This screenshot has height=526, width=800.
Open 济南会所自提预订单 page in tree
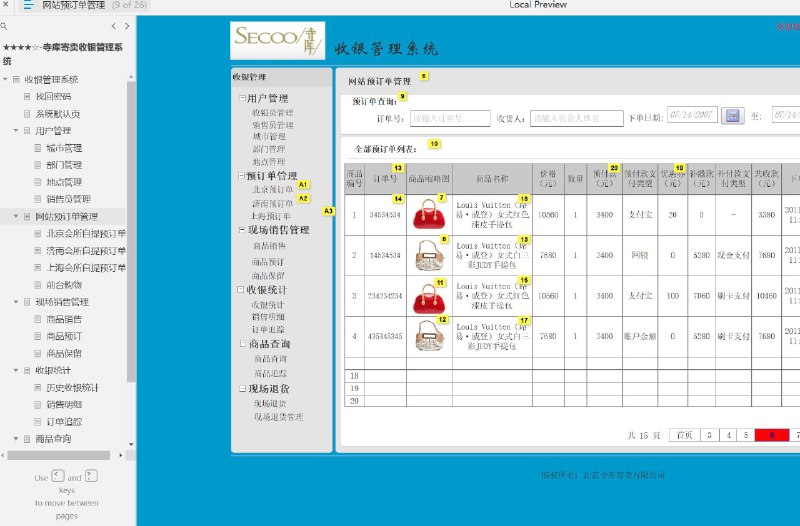[x=86, y=251]
